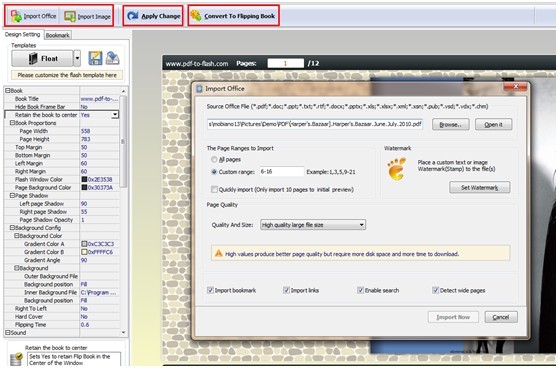The image size is (558, 368).
Task: Collapse the Sound section
Action: point(7,332)
